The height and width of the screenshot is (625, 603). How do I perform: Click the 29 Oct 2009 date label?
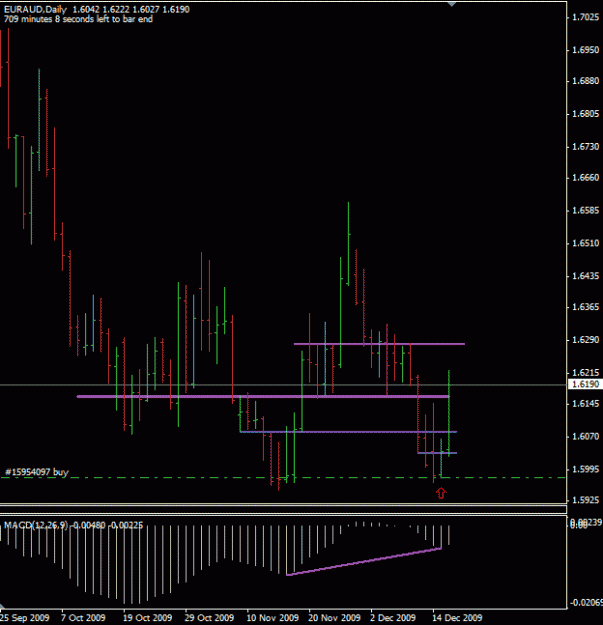[209, 618]
